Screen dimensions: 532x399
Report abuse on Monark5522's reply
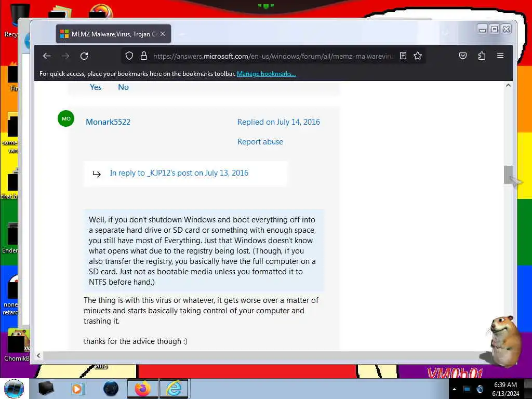[260, 142]
